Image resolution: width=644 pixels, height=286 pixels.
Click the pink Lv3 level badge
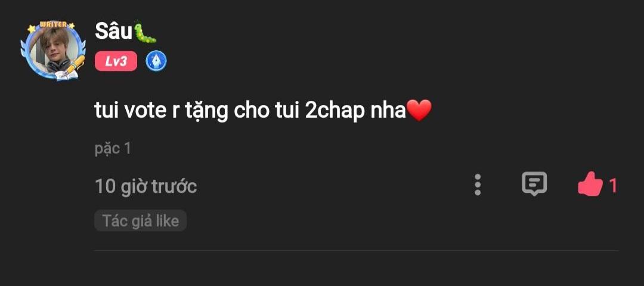(x=116, y=61)
